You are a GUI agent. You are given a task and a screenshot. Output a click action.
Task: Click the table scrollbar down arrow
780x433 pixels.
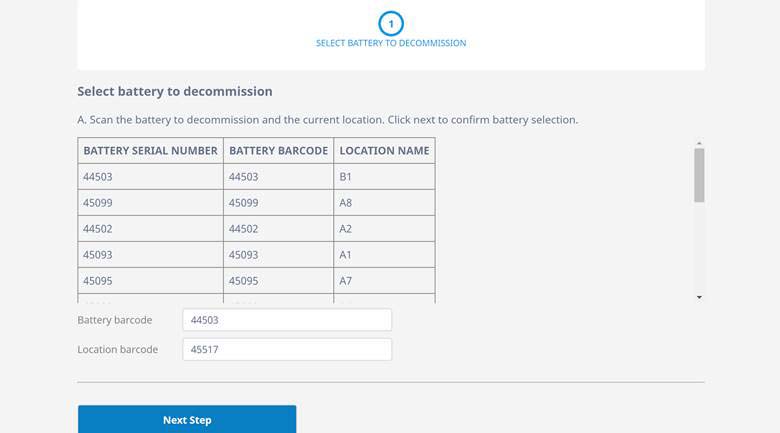pyautogui.click(x=699, y=297)
